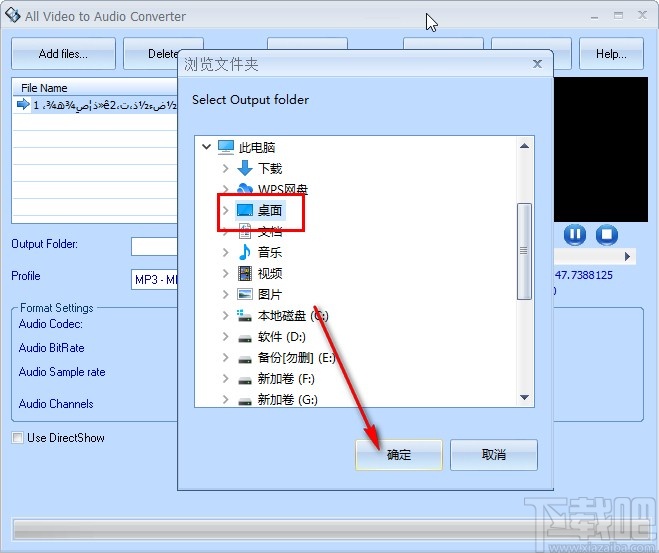Click folder tree scrollbar up arrow

(524, 146)
